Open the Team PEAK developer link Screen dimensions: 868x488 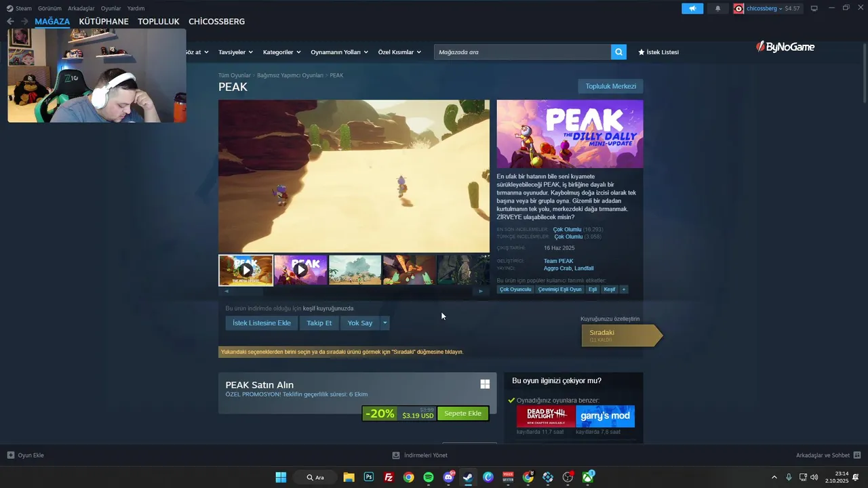[558, 261]
